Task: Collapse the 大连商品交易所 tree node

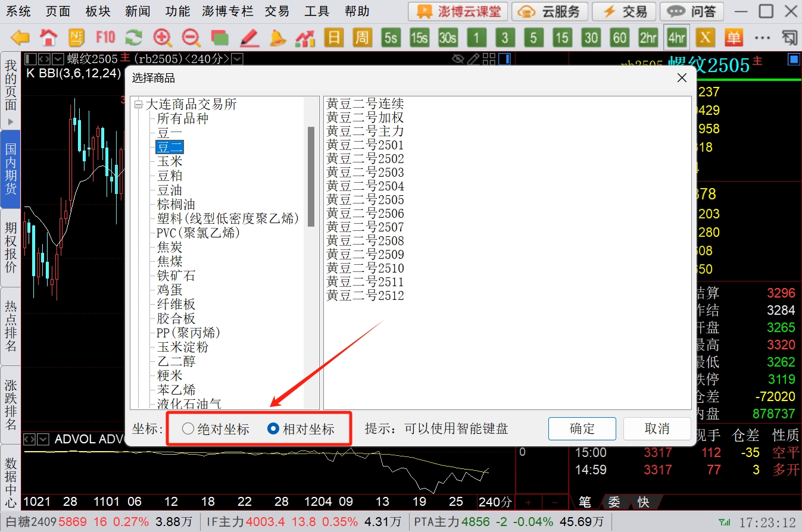Action: click(x=138, y=105)
